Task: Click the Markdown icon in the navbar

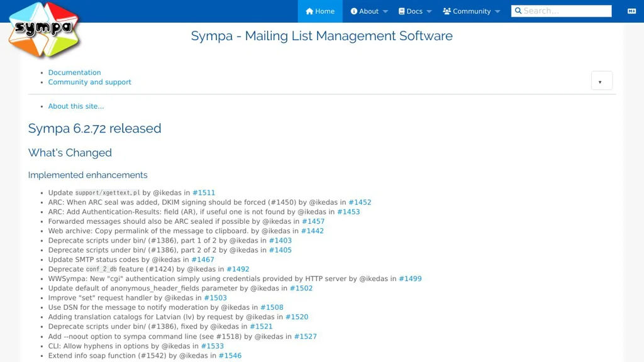Action: (x=631, y=11)
